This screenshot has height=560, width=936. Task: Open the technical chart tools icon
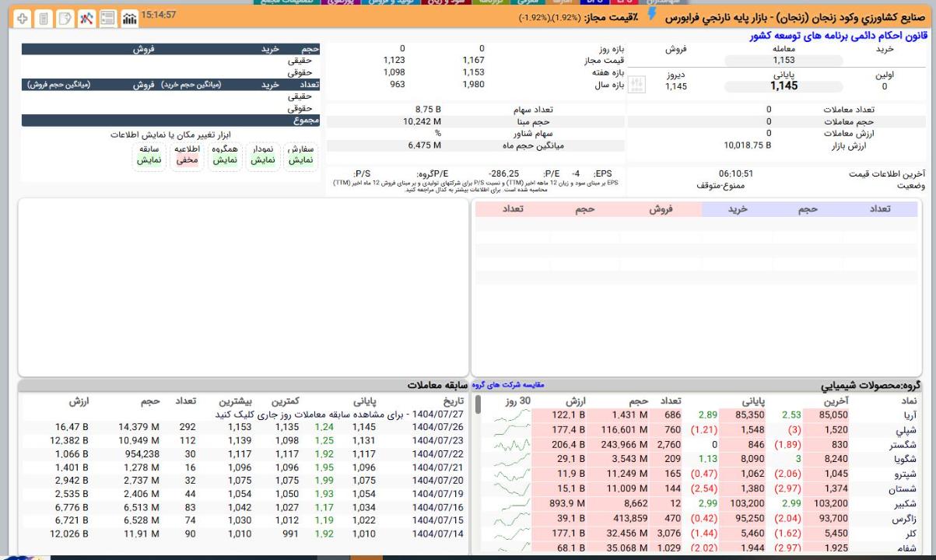point(87,17)
